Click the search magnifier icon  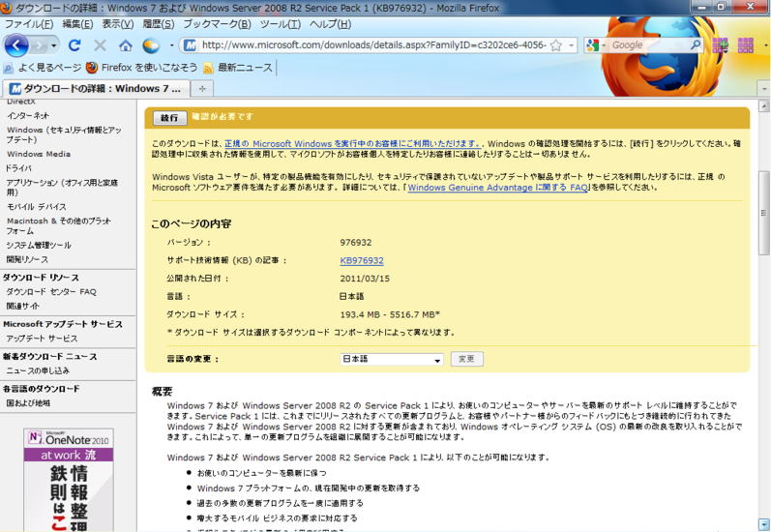tap(696, 44)
